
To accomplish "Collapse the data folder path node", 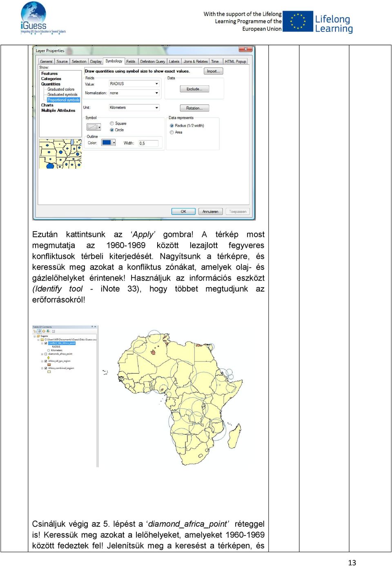I will (38, 339).
